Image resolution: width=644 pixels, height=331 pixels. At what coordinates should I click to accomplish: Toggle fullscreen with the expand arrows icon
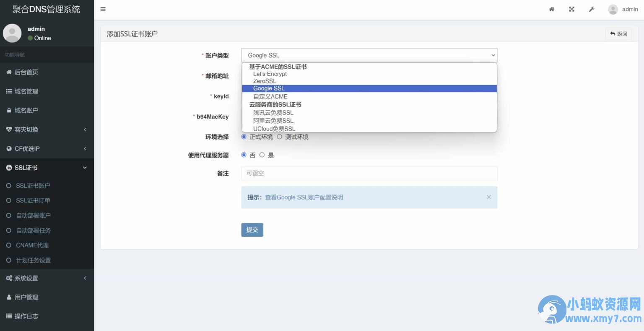(x=571, y=9)
